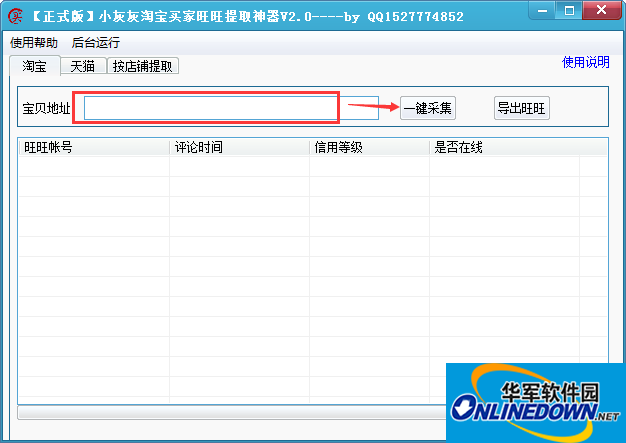The width and height of the screenshot is (626, 443).
Task: Focus the 宝贝地址 input field
Action: tap(211, 108)
